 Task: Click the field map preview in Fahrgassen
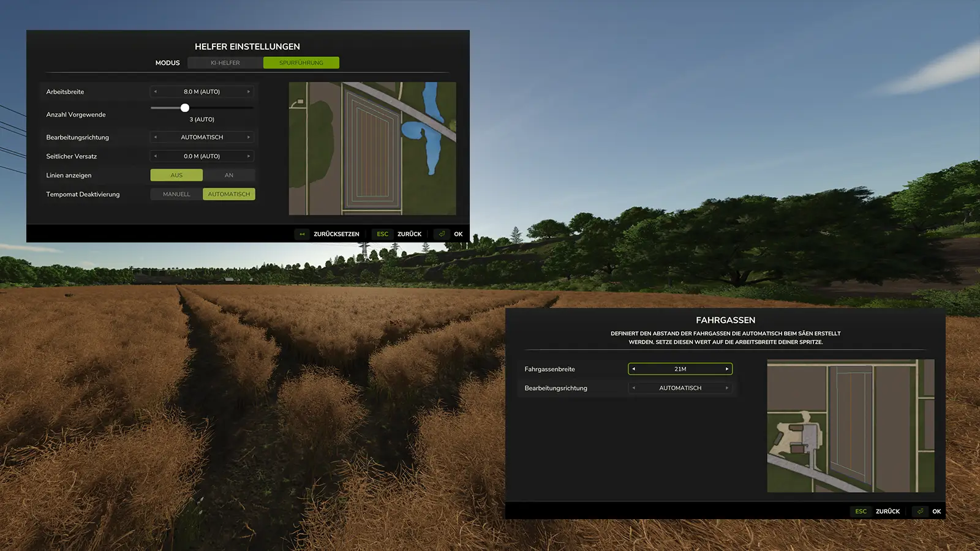850,425
